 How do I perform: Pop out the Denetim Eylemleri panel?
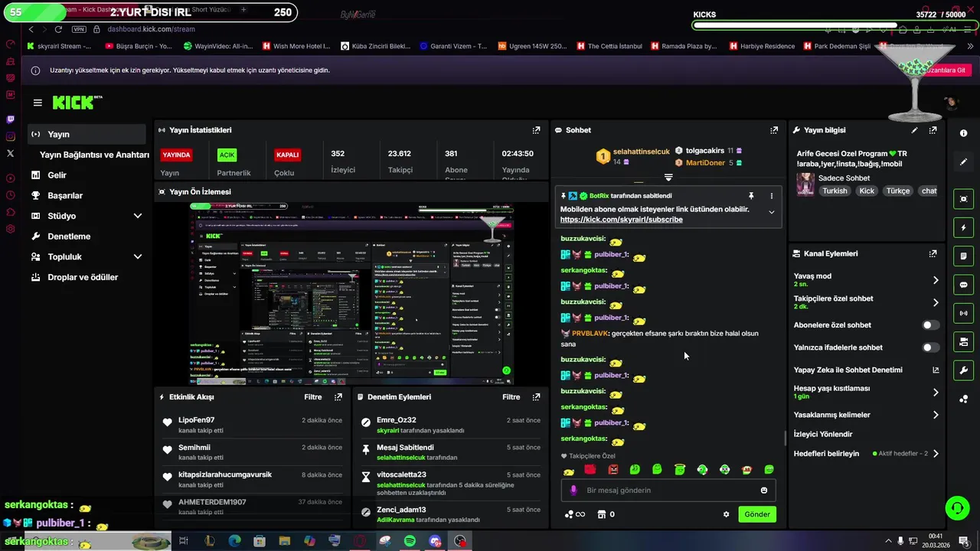coord(537,397)
